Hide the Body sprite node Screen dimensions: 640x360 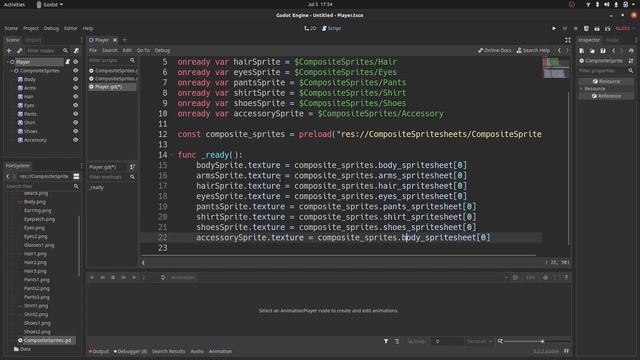click(x=76, y=79)
